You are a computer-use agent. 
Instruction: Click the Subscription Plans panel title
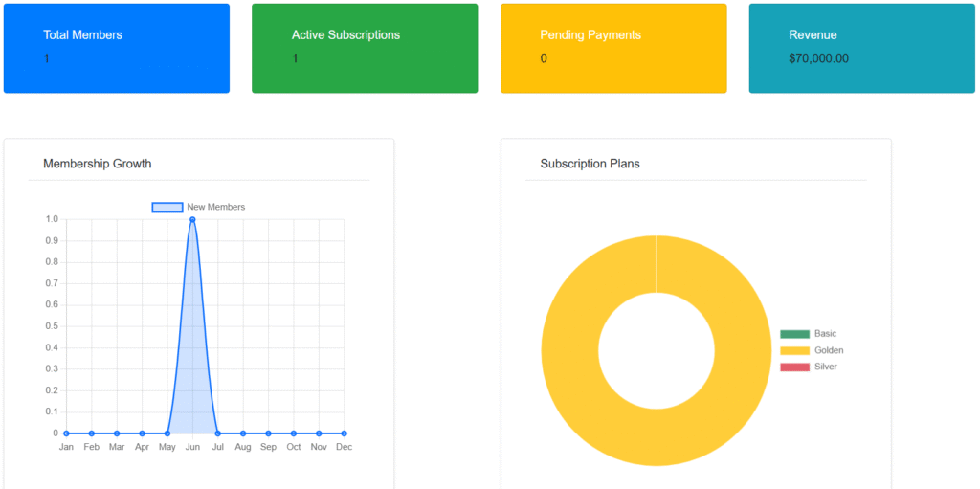coord(590,164)
